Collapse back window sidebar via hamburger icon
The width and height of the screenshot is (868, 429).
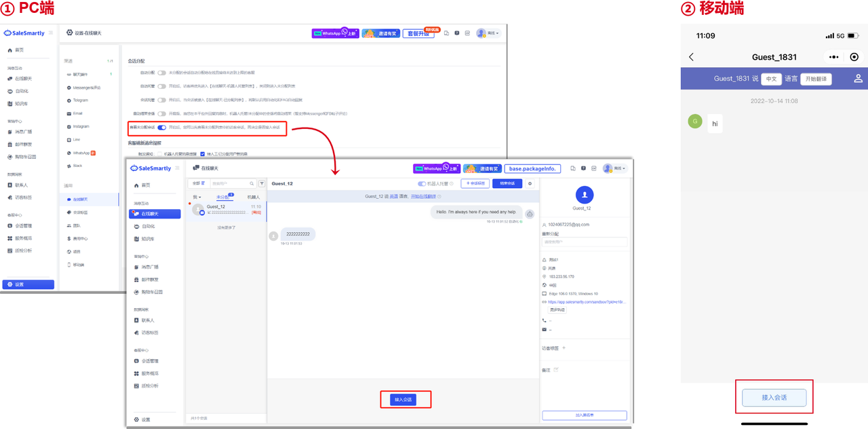pos(51,33)
